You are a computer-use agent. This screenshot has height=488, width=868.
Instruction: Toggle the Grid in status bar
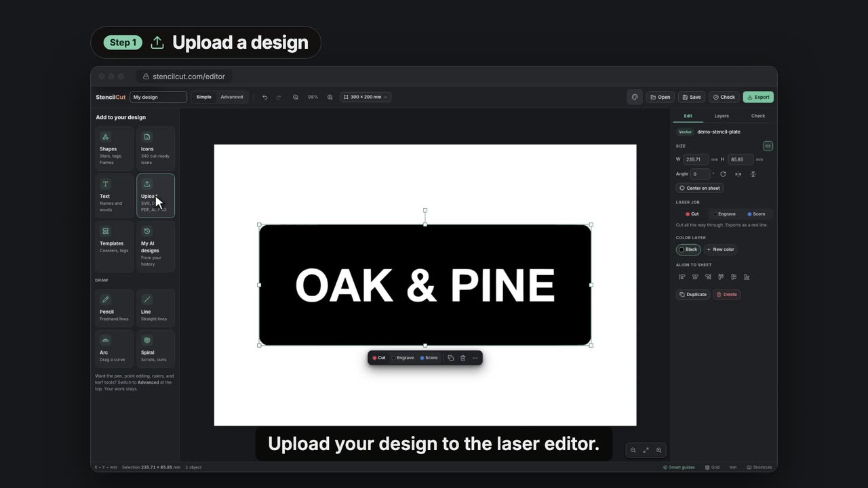click(x=713, y=467)
